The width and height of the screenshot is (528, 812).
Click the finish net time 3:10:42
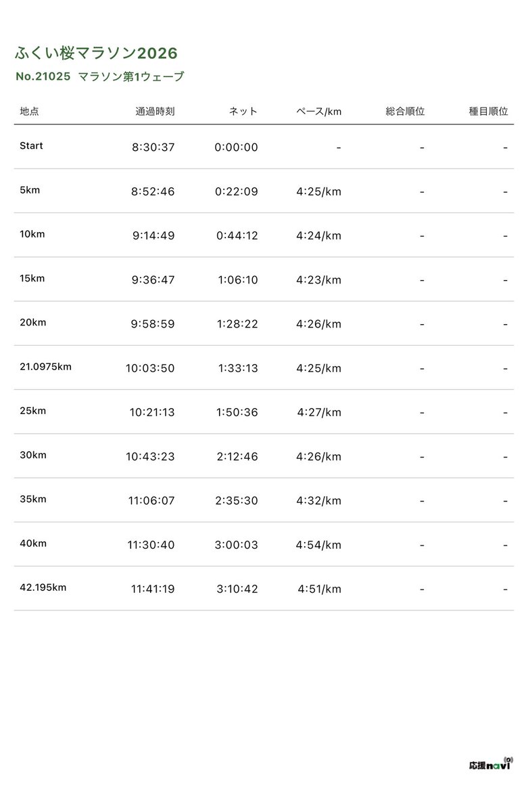tap(237, 589)
